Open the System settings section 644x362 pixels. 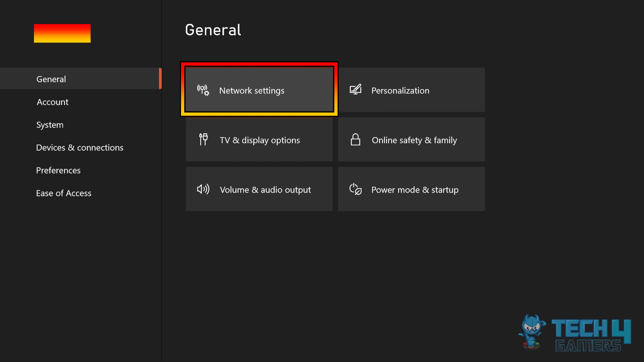(x=50, y=125)
